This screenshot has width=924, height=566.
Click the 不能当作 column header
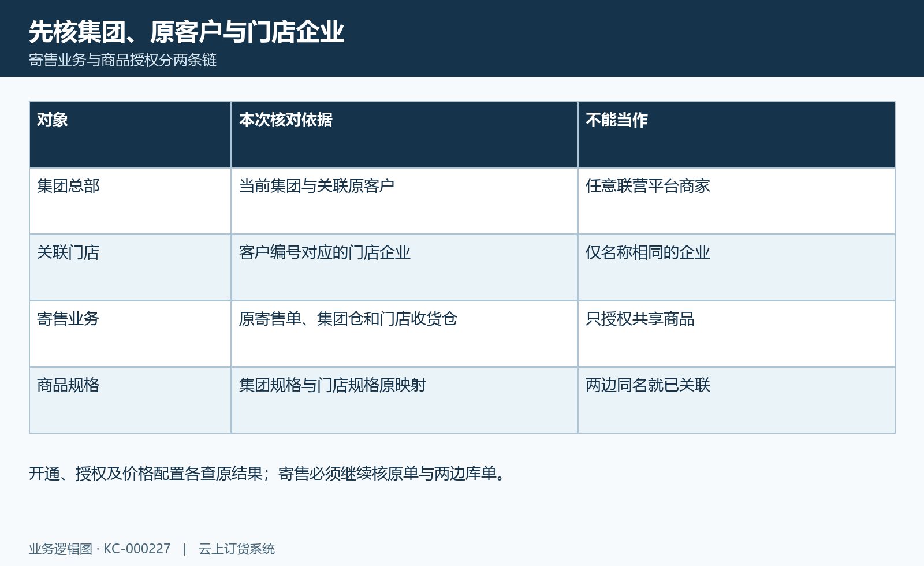736,135
